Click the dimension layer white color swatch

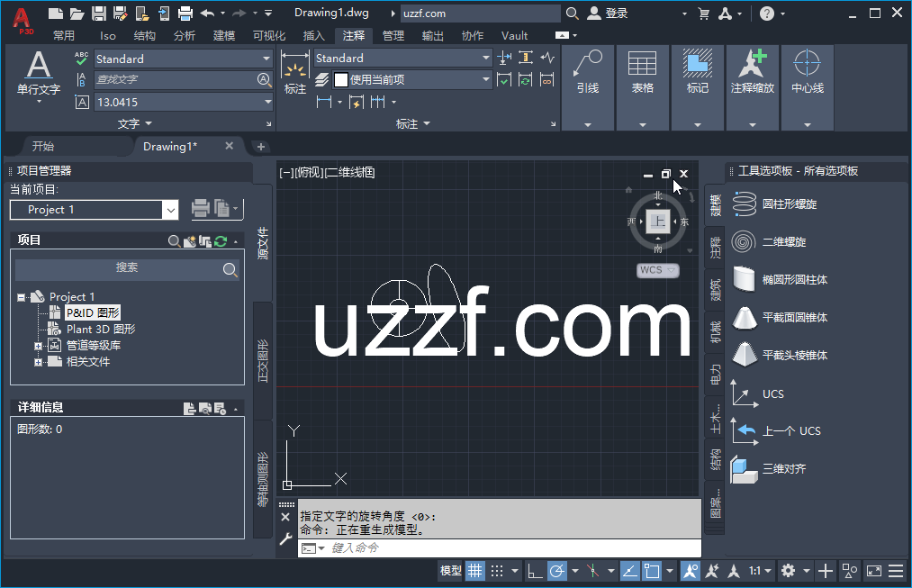341,79
